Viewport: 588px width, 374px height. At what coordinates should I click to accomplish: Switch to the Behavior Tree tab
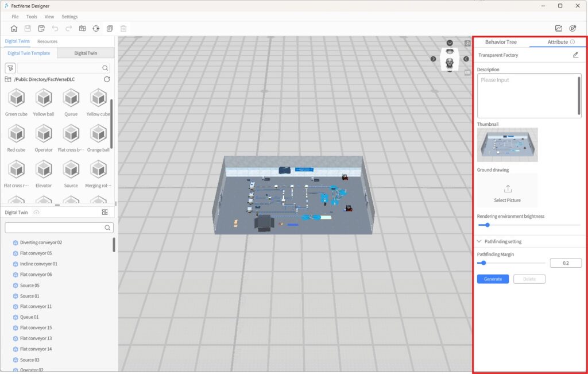(x=501, y=42)
